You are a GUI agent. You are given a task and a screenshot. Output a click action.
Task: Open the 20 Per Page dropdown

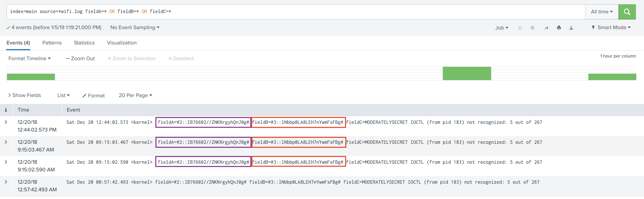[x=135, y=95]
